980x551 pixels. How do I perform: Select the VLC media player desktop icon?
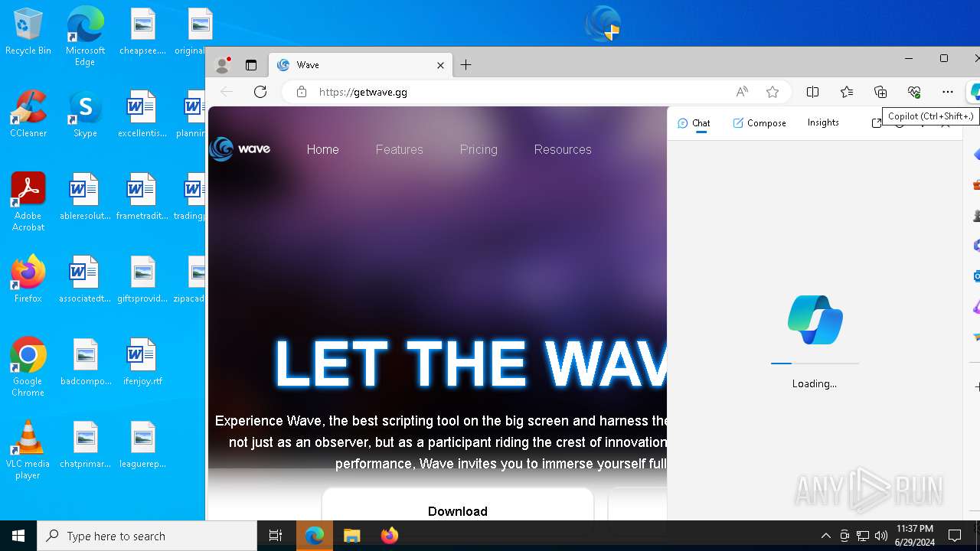[x=28, y=450]
